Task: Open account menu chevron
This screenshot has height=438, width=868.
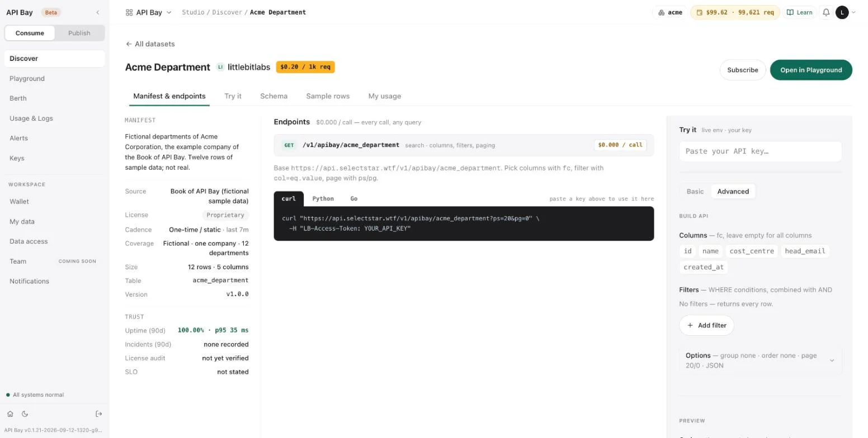Action: tap(853, 12)
